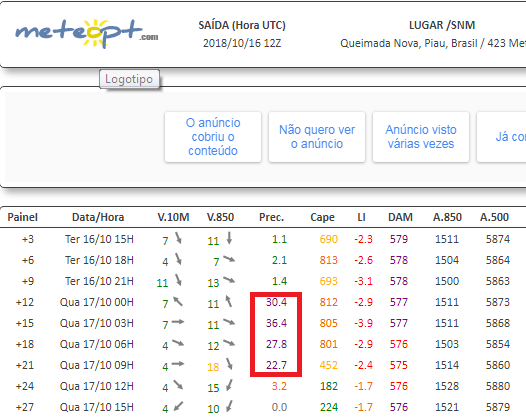Image resolution: width=526 pixels, height=418 pixels.
Task: Click the V.850 wind arrow in the +24 row
Action: point(229,385)
